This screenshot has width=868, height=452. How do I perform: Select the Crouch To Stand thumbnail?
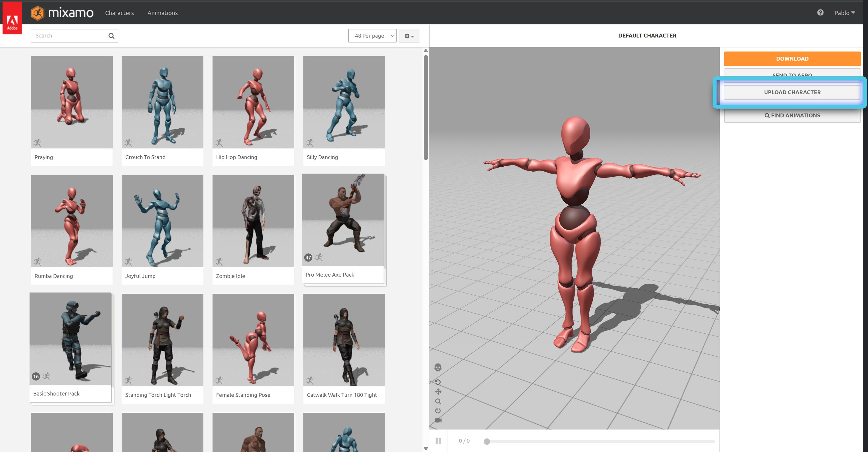pyautogui.click(x=162, y=102)
